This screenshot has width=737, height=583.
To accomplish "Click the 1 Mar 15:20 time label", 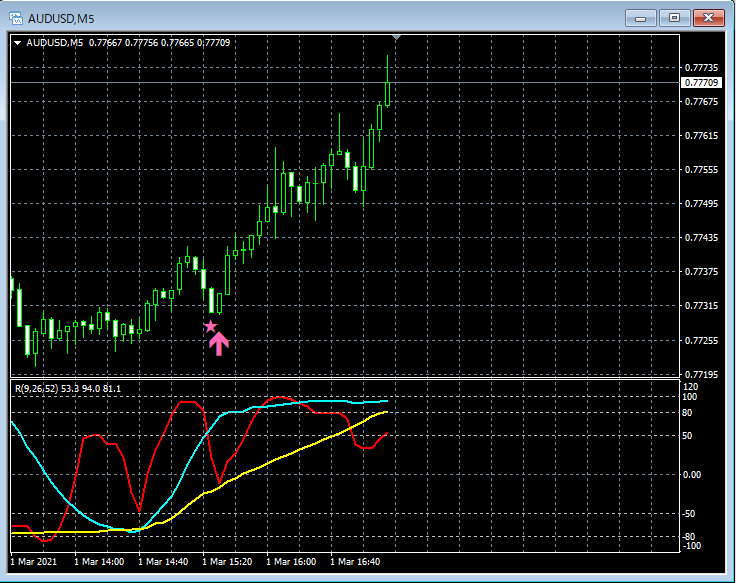I will 227,562.
